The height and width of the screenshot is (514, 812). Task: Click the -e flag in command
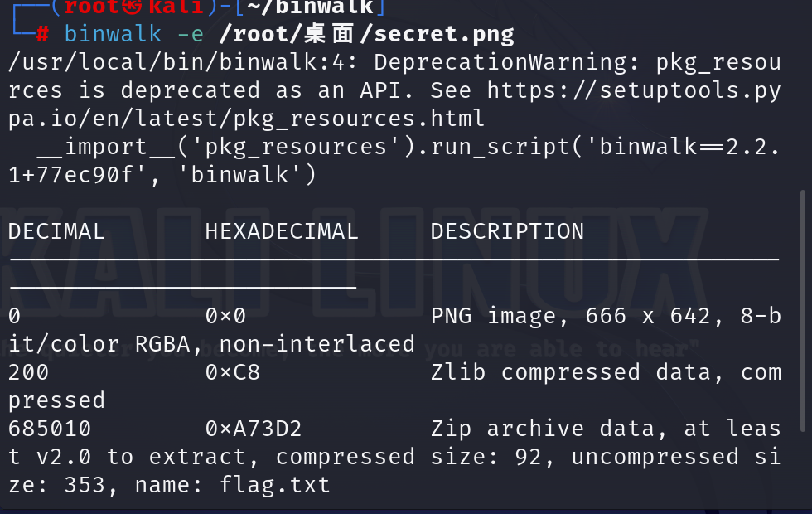pos(191,35)
